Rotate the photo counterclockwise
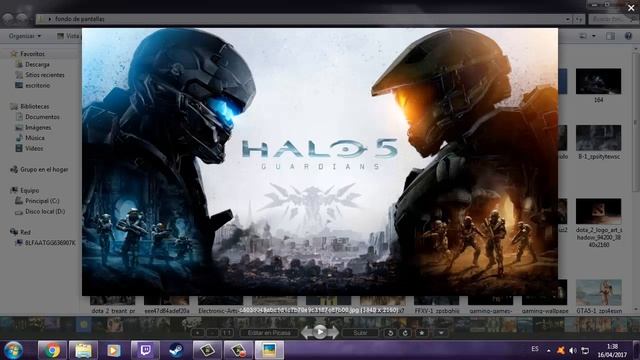The width and height of the screenshot is (640, 360). click(x=390, y=333)
